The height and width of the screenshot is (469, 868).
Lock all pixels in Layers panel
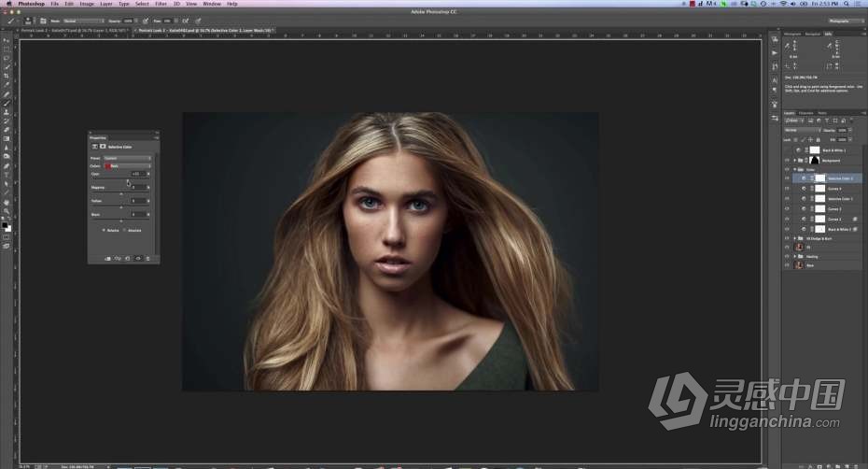click(x=819, y=140)
